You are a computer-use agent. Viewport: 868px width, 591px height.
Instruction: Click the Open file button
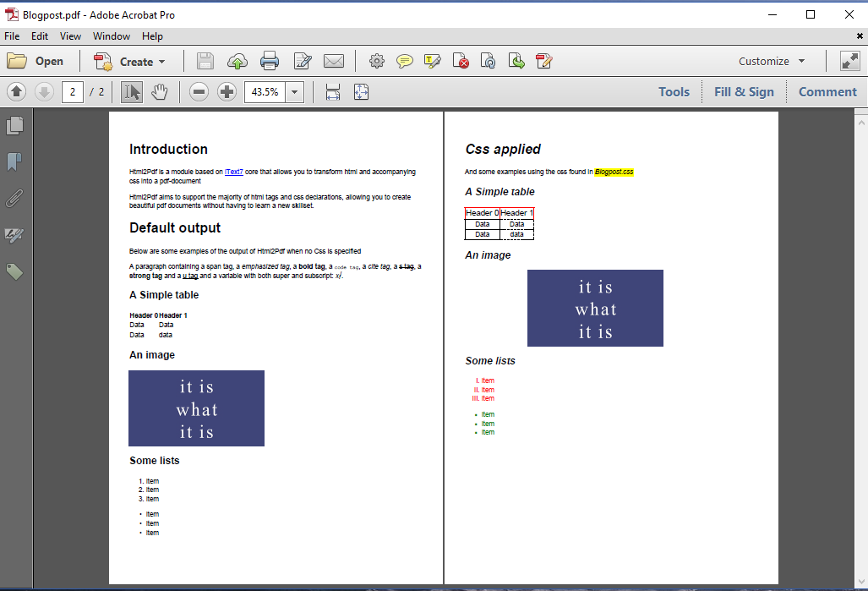tap(35, 61)
